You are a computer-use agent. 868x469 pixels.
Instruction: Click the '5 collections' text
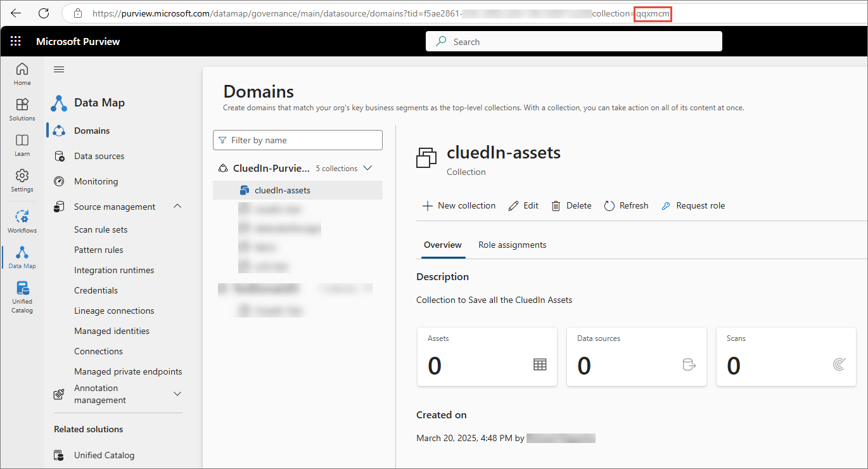click(336, 169)
